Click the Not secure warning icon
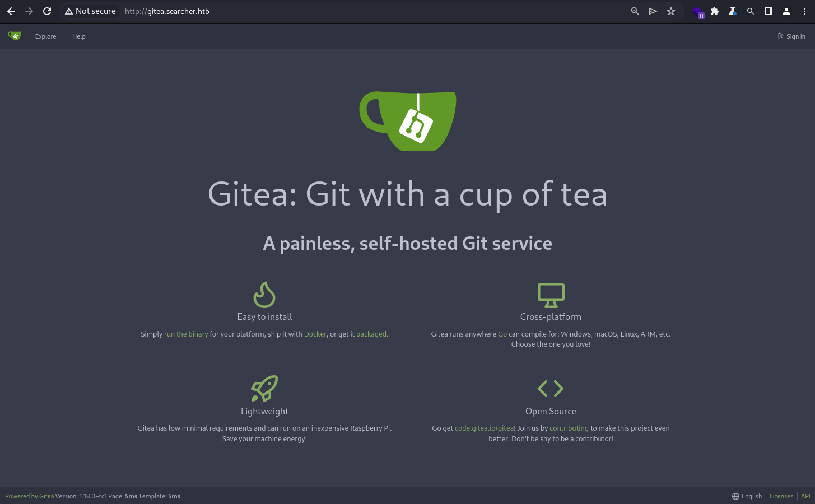Image resolution: width=815 pixels, height=504 pixels. pyautogui.click(x=68, y=11)
